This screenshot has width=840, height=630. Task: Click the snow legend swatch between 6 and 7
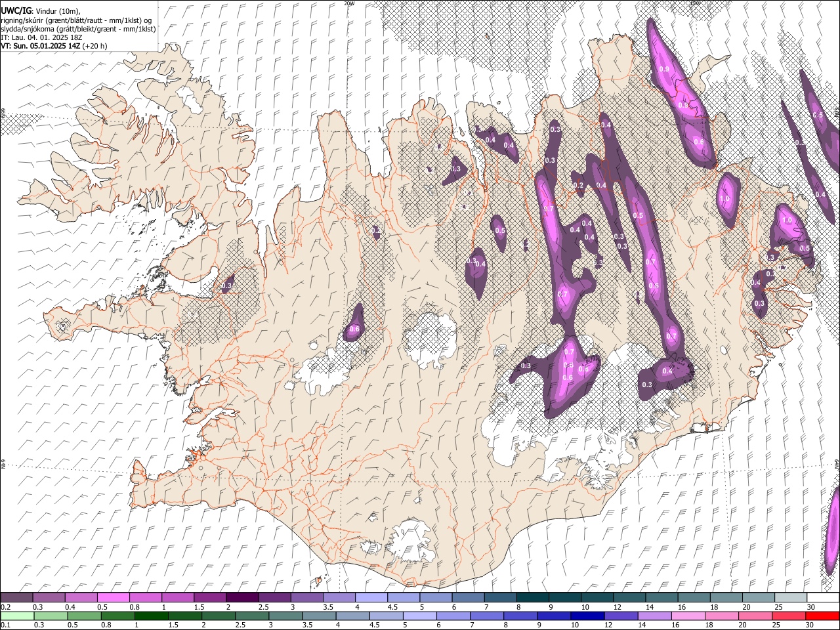(x=468, y=598)
